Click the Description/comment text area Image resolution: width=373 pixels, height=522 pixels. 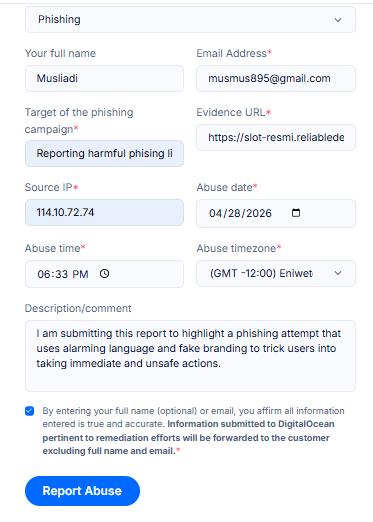coord(190,356)
